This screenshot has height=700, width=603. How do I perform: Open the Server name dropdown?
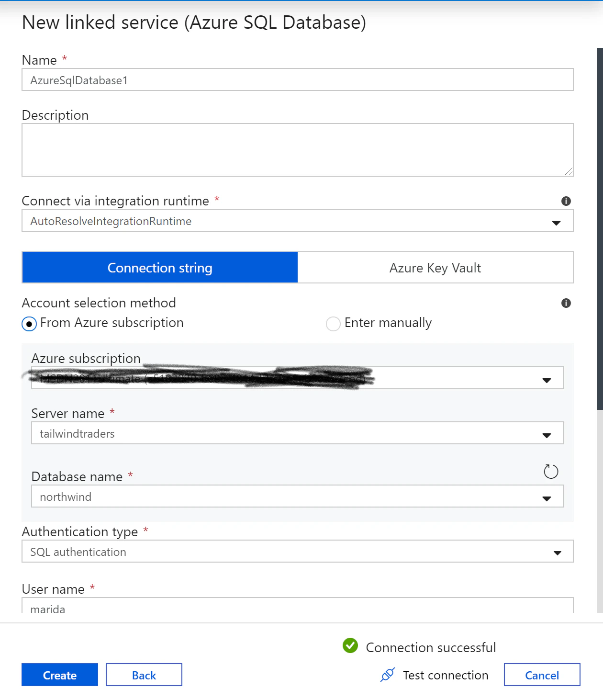point(298,433)
